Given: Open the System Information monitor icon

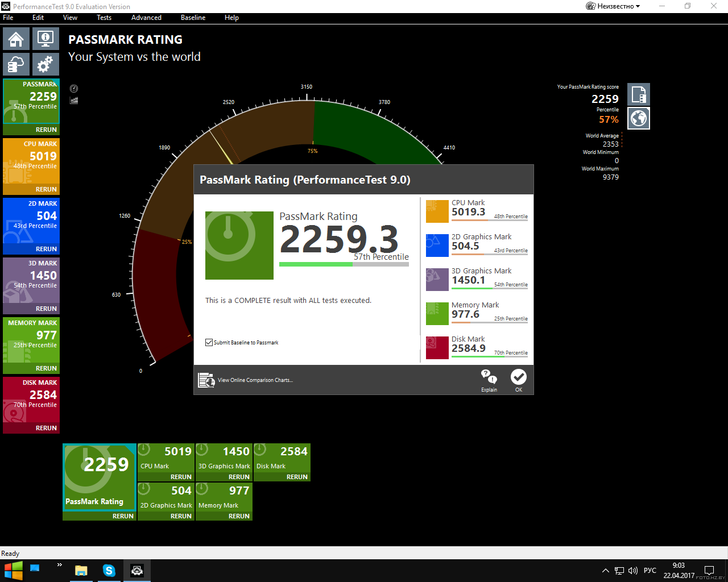Looking at the screenshot, I should (45, 39).
